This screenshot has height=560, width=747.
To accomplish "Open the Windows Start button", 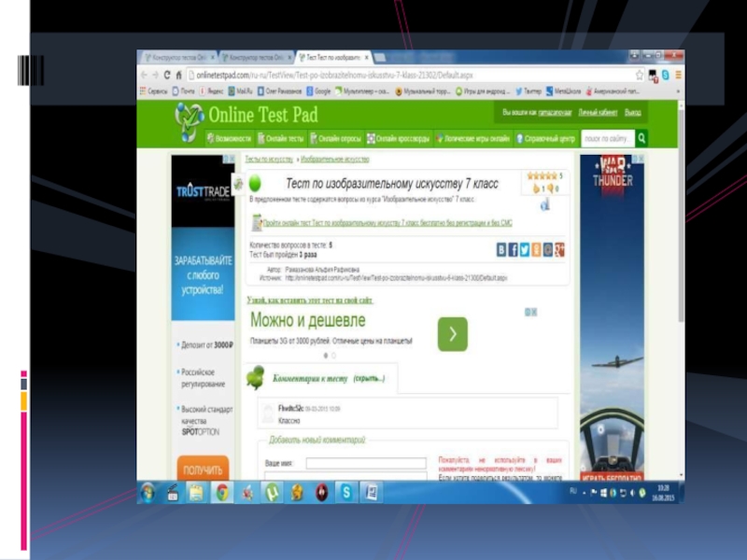I will 148,493.
